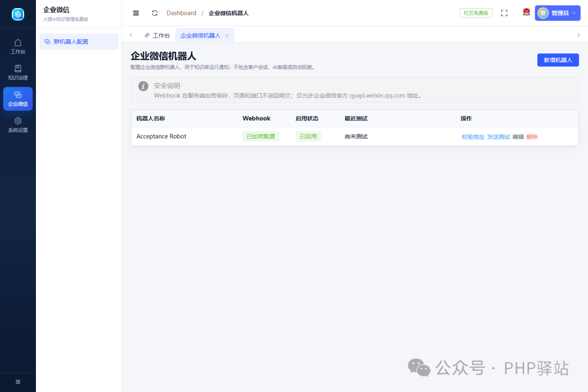Image resolution: width=588 pixels, height=392 pixels.
Task: Open the 知识治理 sidebar section
Action: [x=17, y=73]
